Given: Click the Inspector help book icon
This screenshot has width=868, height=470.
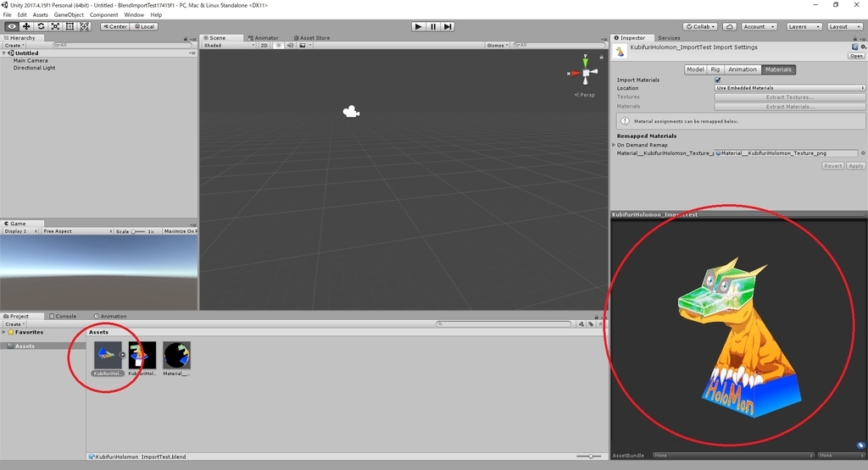Looking at the screenshot, I should [855, 47].
